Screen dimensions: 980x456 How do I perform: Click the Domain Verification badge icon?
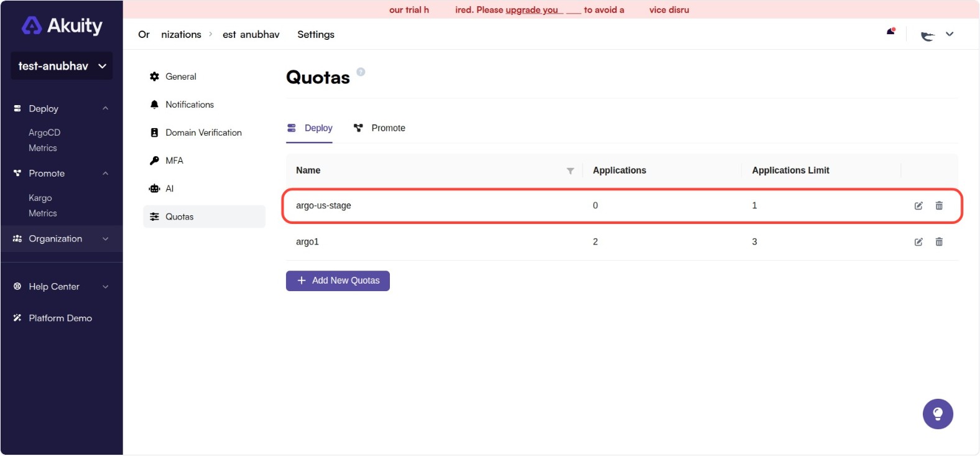pyautogui.click(x=155, y=133)
